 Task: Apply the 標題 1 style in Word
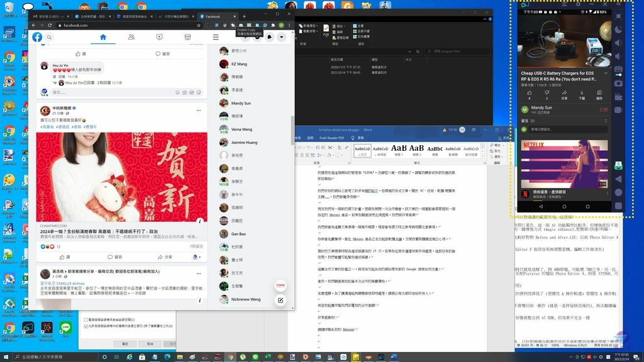399,150
